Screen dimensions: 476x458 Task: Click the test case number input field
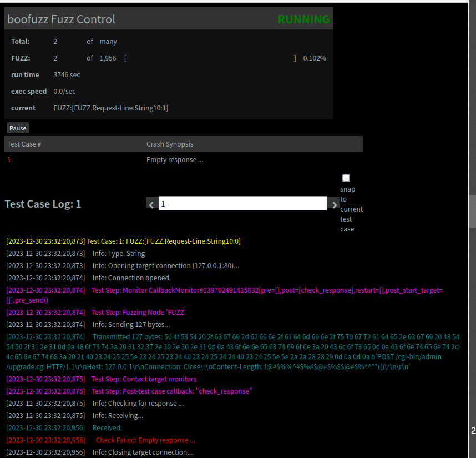click(x=242, y=204)
